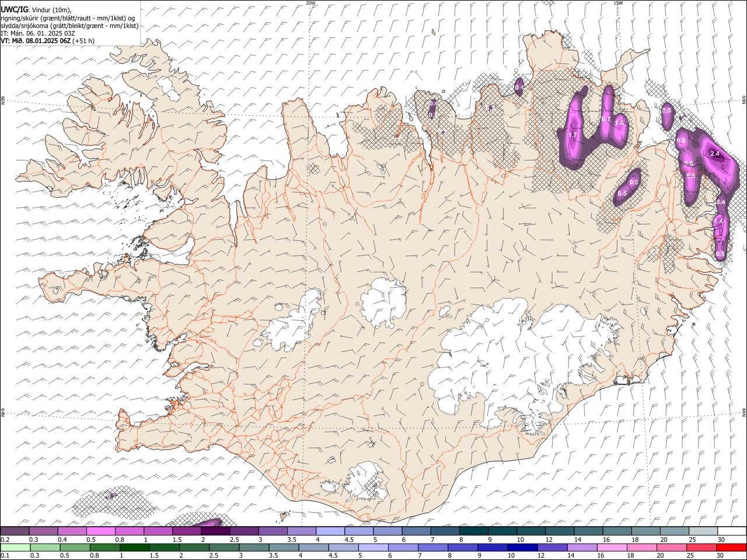Click the 'slydda/snjókoma' legend description line
Viewport: 747px width, 560px height.
click(x=69, y=26)
